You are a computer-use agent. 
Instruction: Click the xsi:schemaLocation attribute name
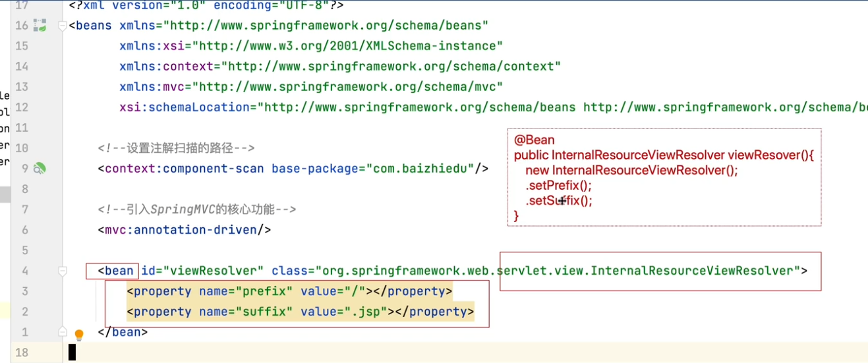(185, 107)
